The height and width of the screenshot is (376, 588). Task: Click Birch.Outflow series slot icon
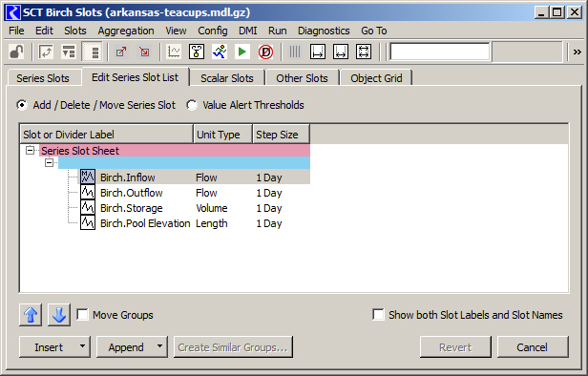pyautogui.click(x=88, y=192)
